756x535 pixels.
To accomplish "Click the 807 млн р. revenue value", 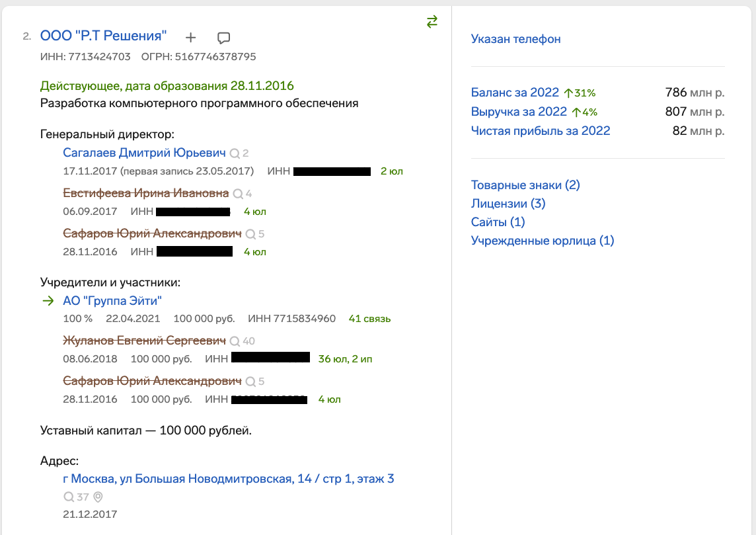I will coord(695,112).
